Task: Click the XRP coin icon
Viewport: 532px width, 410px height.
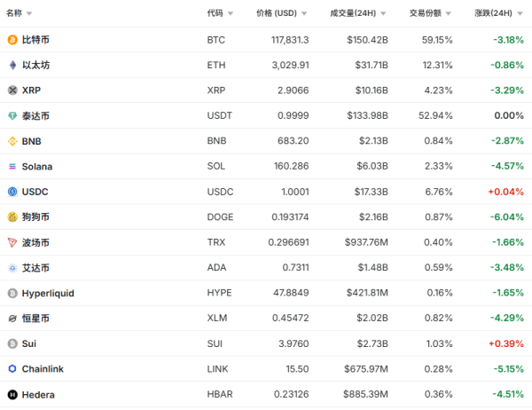Action: tap(12, 91)
